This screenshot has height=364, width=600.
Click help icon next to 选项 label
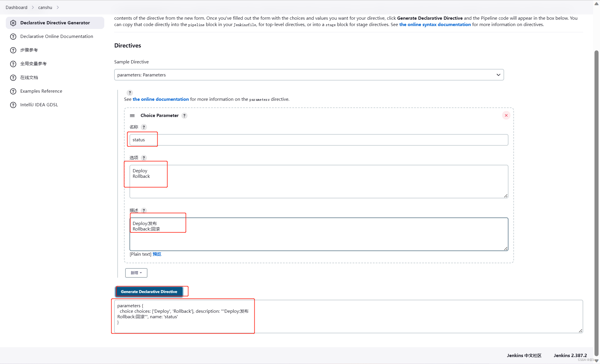(144, 158)
